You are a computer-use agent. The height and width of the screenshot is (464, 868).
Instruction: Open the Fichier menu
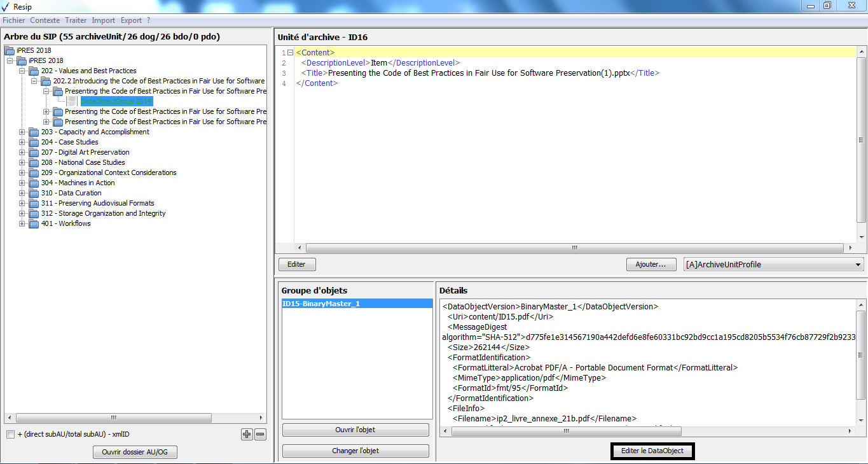[13, 20]
